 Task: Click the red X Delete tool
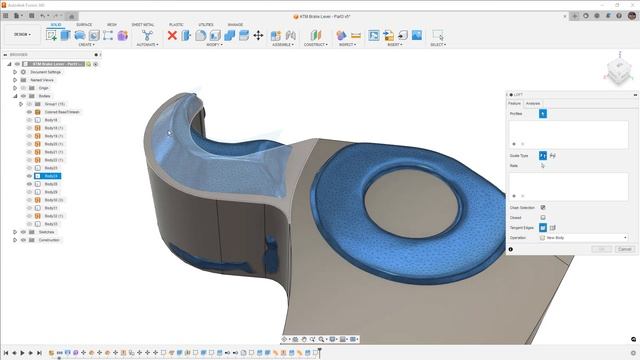tap(172, 36)
